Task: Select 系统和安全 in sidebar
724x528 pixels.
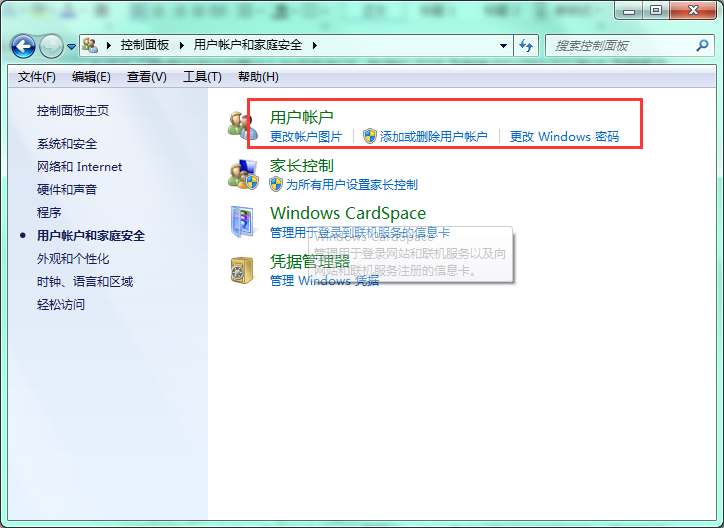Action: 67,144
